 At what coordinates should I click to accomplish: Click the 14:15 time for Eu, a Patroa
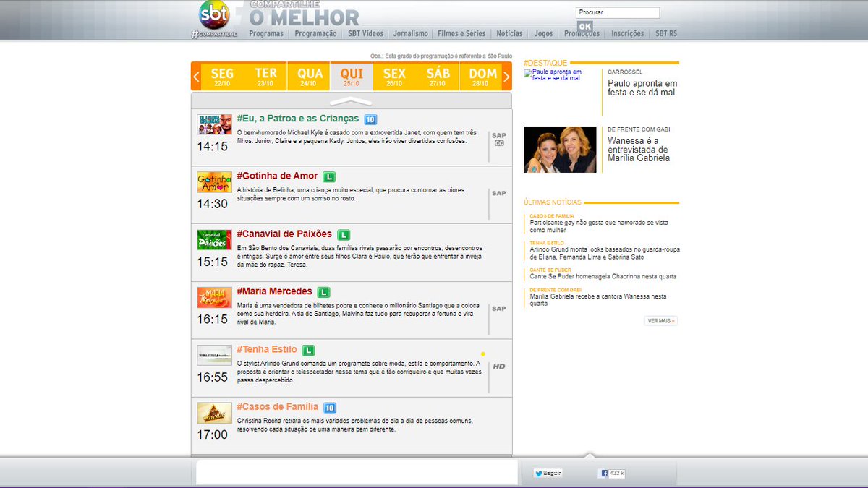pyautogui.click(x=213, y=146)
